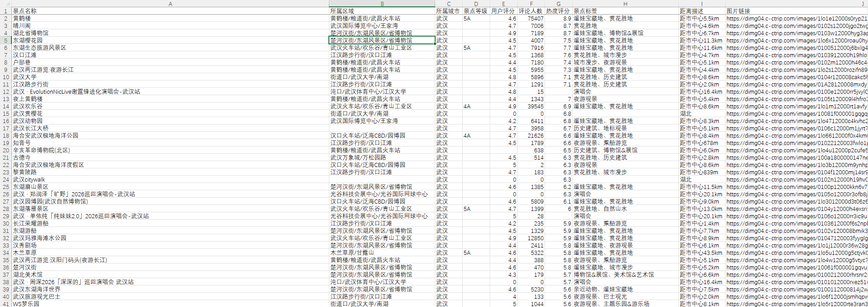Select the 武汉动物园 cell

click(170, 121)
